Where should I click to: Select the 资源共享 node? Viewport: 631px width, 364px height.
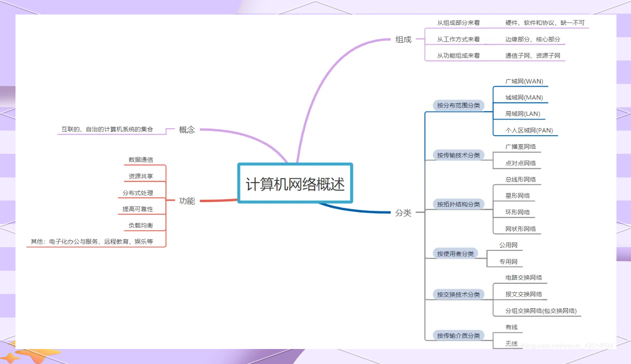coord(141,176)
